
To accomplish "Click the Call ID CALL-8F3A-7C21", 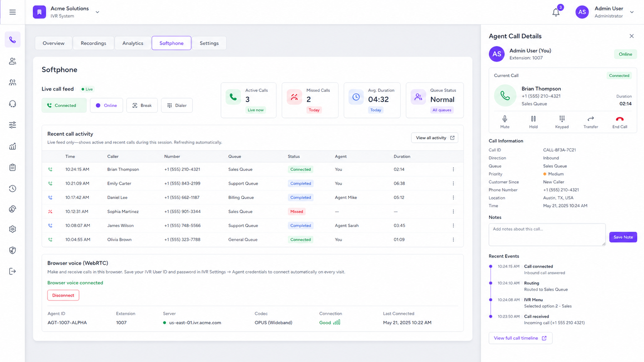I will pos(559,150).
